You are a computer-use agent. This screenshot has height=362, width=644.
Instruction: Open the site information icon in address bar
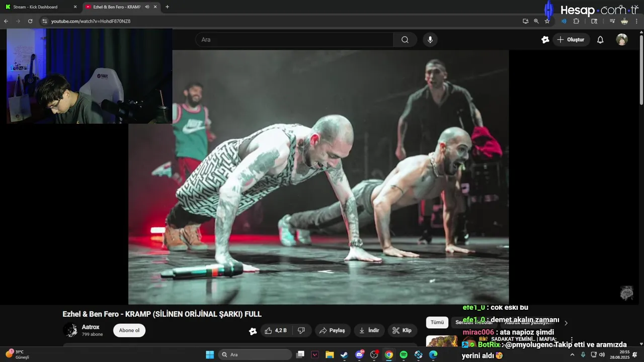(44, 21)
